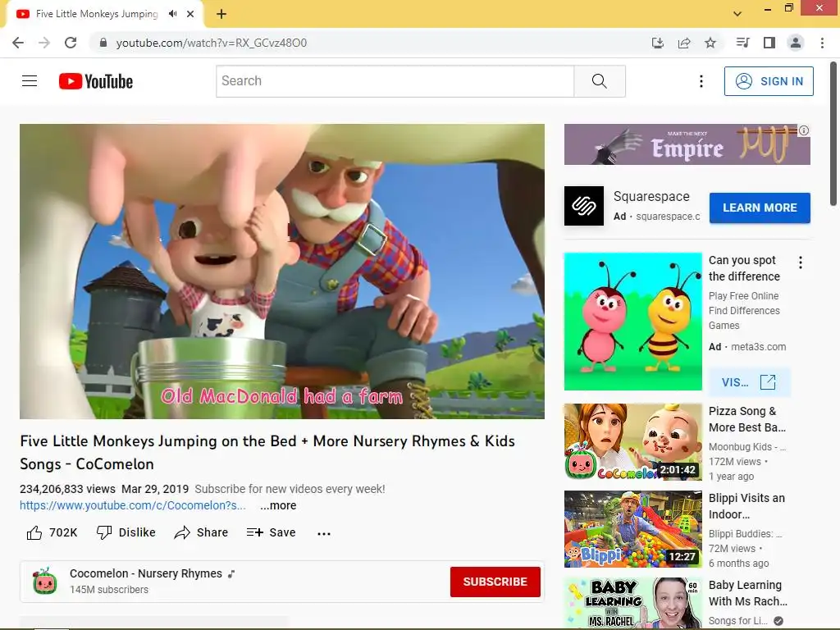
Task: Reload the current page
Action: coord(71,43)
